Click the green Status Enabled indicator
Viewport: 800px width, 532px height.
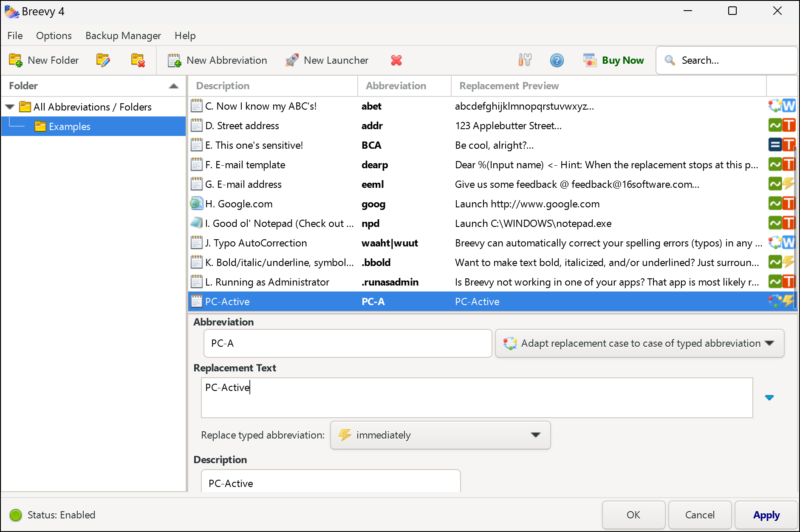click(x=16, y=515)
